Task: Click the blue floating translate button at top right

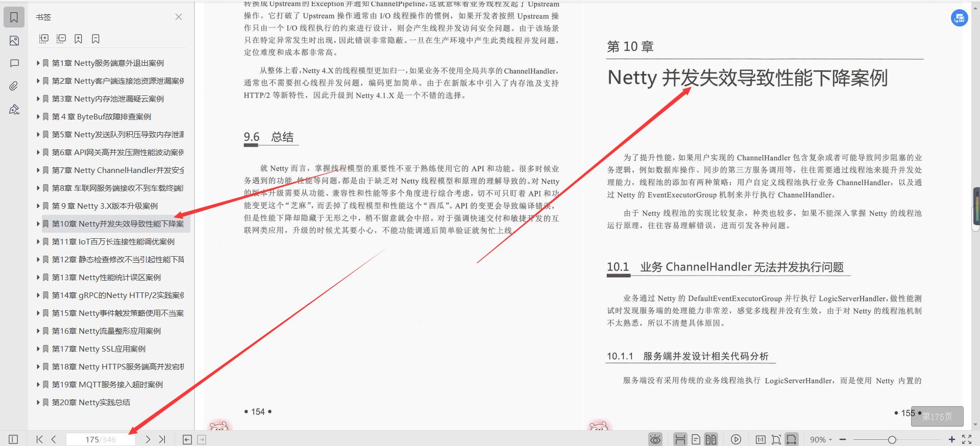Action: (x=959, y=18)
